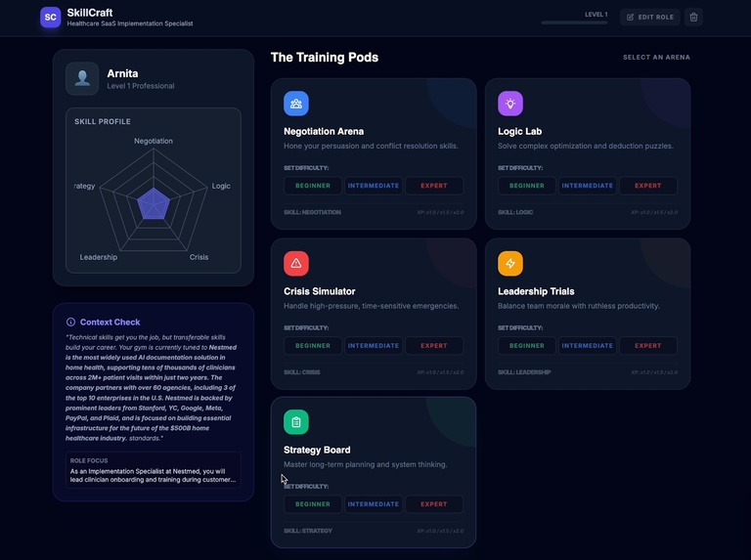Click Skill: Crisis footer label
751x560 pixels.
tap(302, 372)
